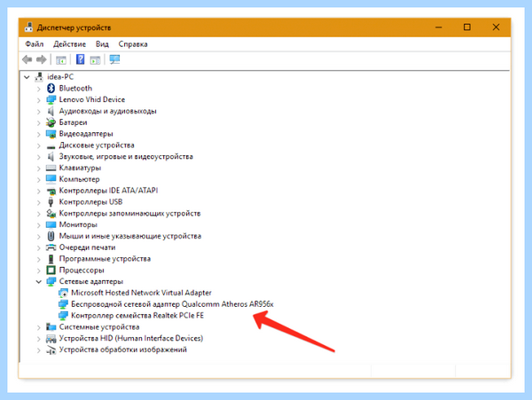This screenshot has width=532, height=400.
Task: Expand the Батареи category arrow
Action: [39, 122]
